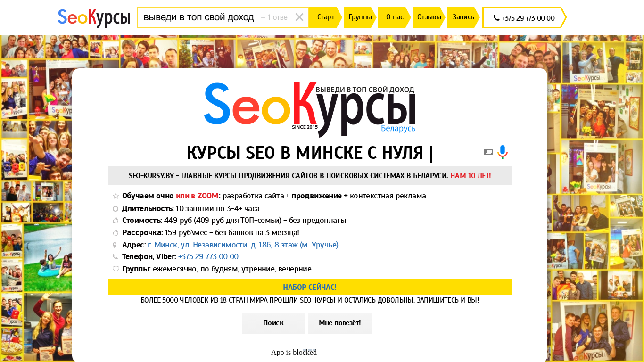This screenshot has height=362, width=644.
Task: Click the thumbs-up icon beside Стоимость
Action: pos(116,221)
